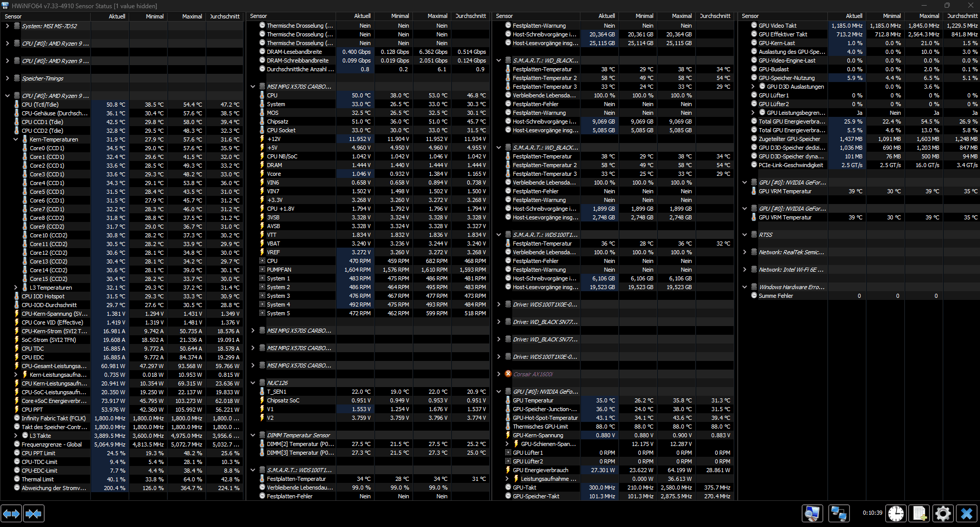Collapse the Kern-Temperaturen subtree

[15, 139]
